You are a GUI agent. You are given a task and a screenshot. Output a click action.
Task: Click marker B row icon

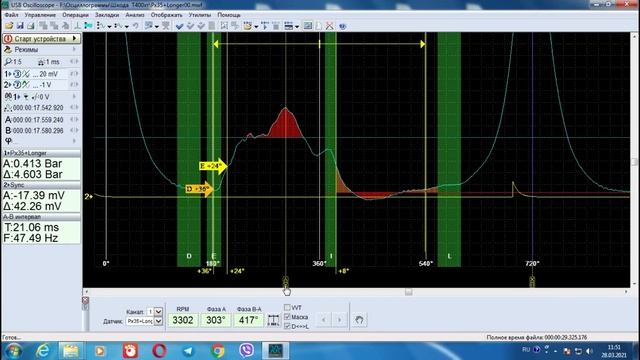click(x=8, y=130)
